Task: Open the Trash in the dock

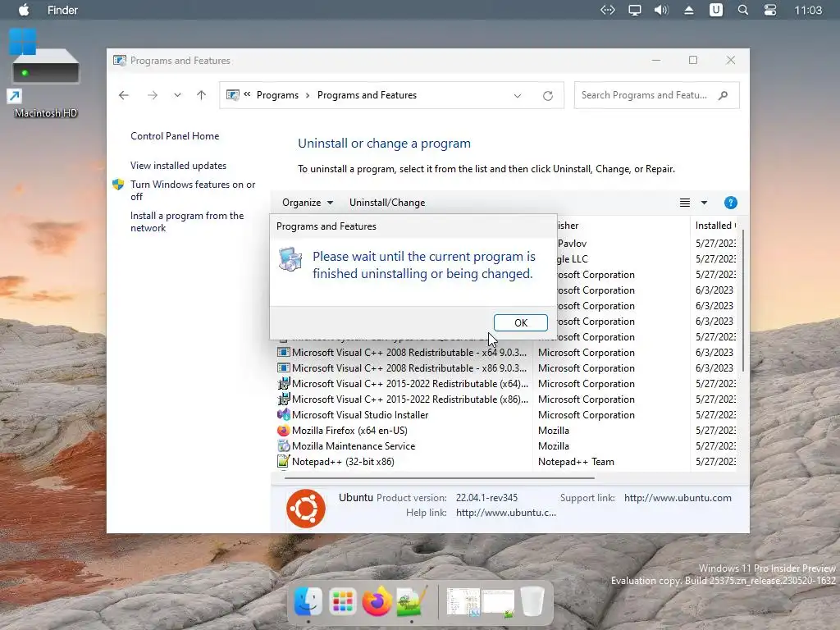Action: (532, 601)
